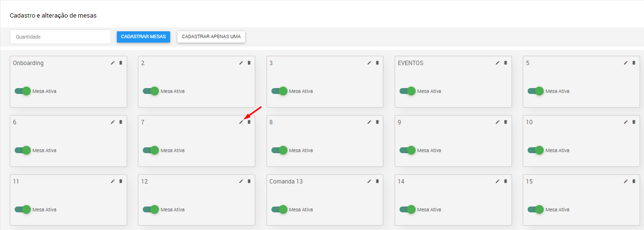Image resolution: width=644 pixels, height=230 pixels.
Task: Open edit for table 15
Action: click(626, 181)
